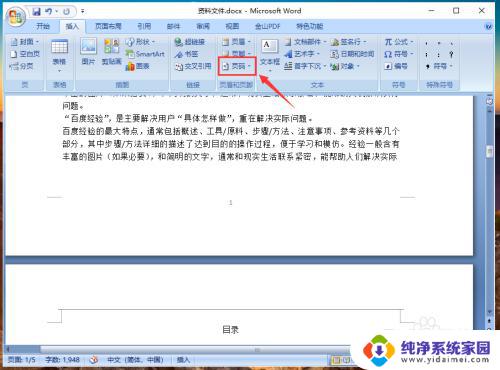
Task: Toggle 插入 (Insert) overtype mode in status bar
Action: (x=183, y=360)
